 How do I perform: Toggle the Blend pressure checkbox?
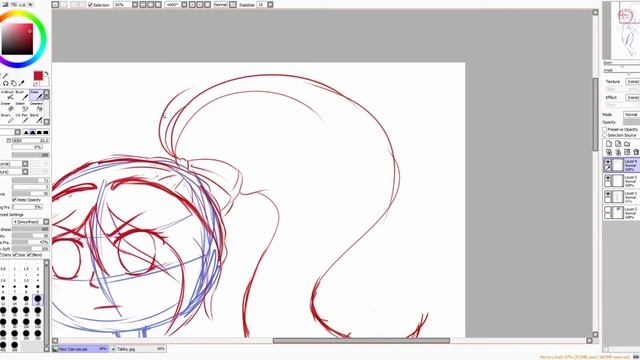[x=29, y=255]
